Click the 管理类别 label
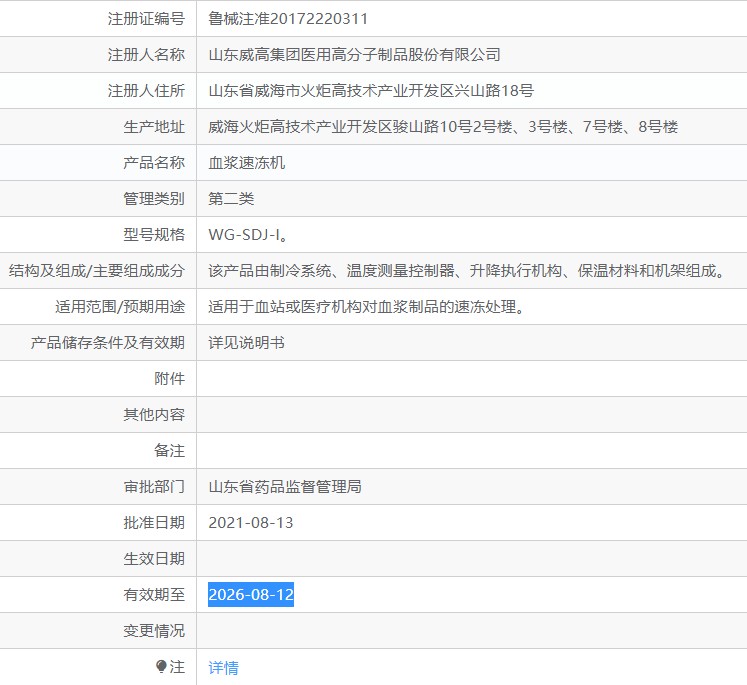The height and width of the screenshot is (685, 747). tap(154, 199)
